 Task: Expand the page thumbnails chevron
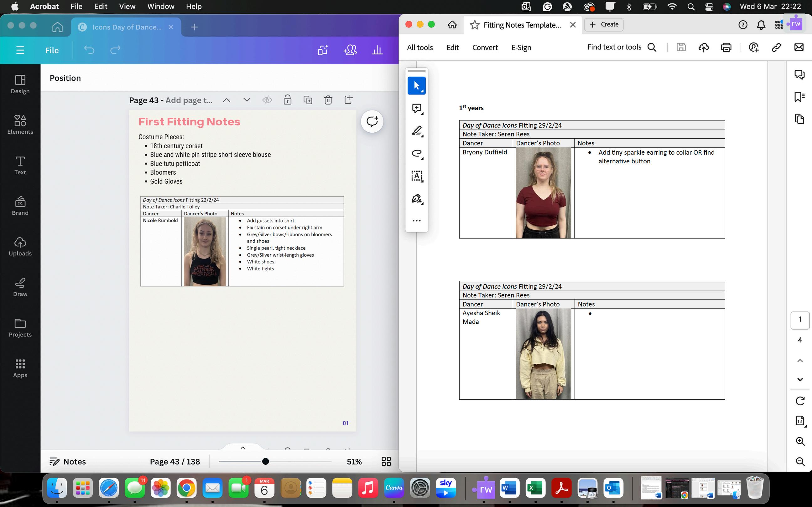pyautogui.click(x=242, y=448)
